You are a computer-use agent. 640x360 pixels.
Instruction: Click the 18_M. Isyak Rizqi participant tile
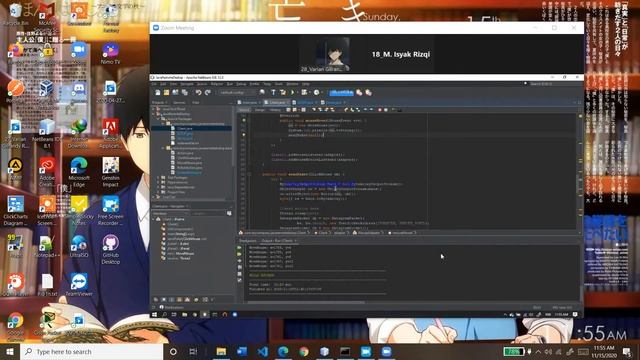(400, 54)
